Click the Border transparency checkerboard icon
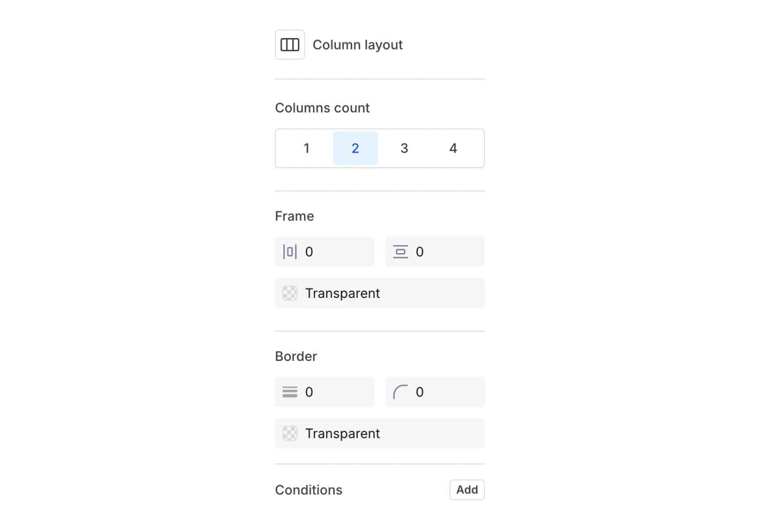 click(290, 433)
